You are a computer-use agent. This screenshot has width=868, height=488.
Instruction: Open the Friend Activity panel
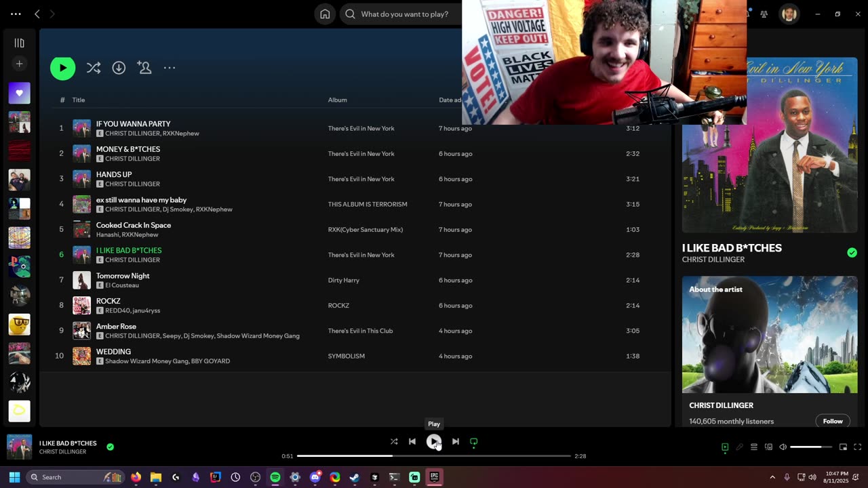point(764,14)
